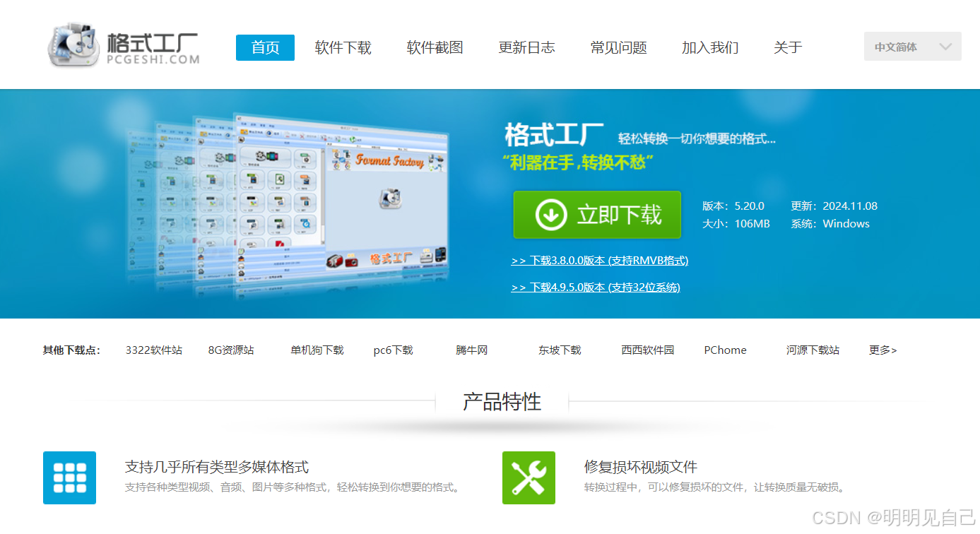
Task: View 更新日志 page
Action: point(526,47)
